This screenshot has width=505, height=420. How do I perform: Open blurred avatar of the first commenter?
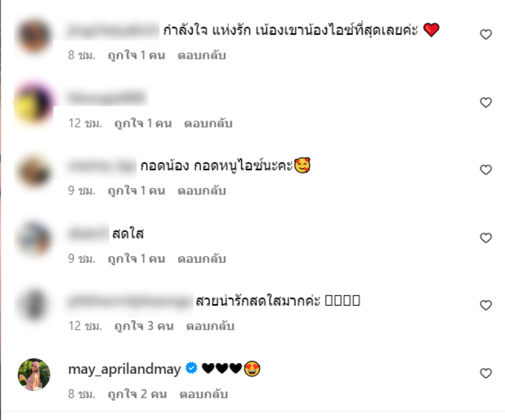coord(34,35)
